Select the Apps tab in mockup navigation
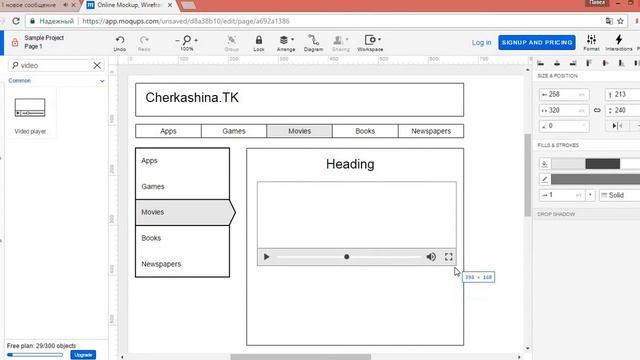Viewport: 640px width, 360px height. click(x=168, y=131)
